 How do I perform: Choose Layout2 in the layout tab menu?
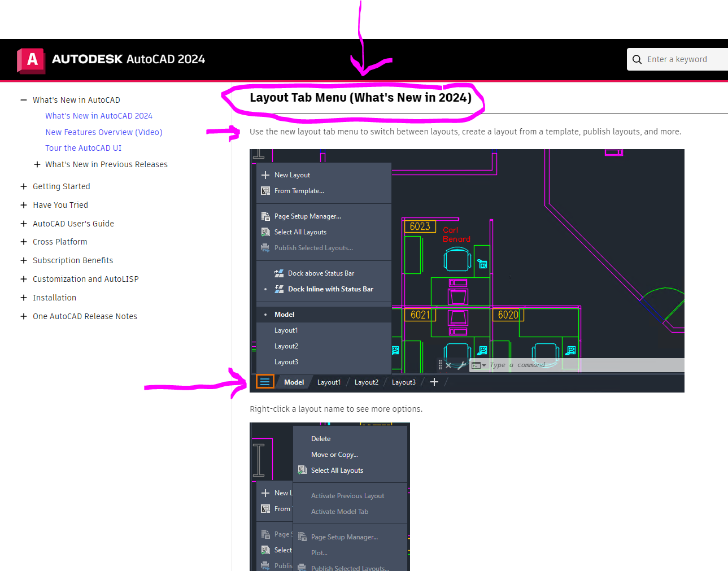tap(324, 346)
